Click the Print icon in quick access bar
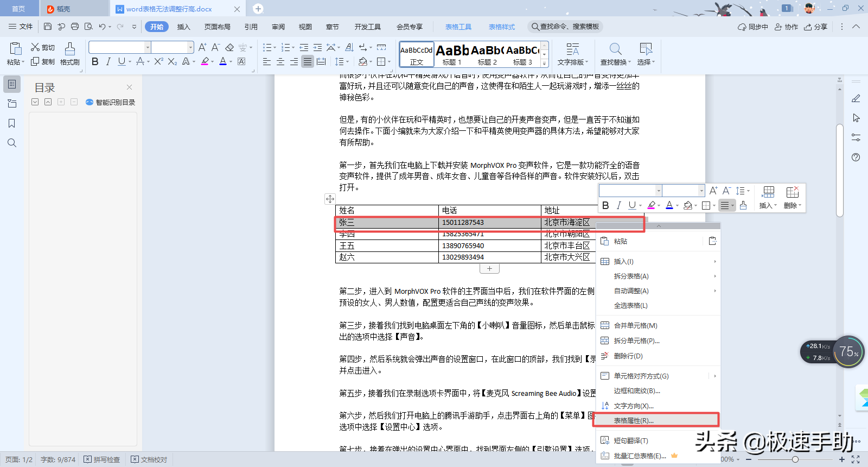The height and width of the screenshot is (467, 868). point(75,27)
